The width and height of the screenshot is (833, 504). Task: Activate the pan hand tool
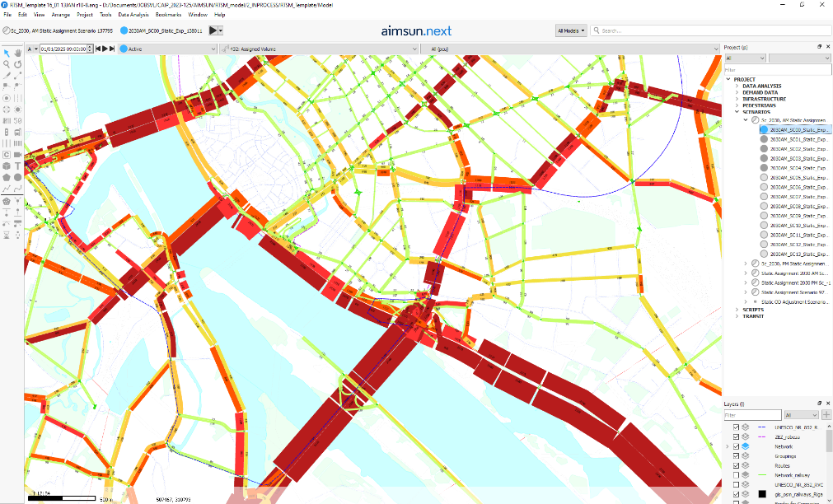(x=17, y=53)
